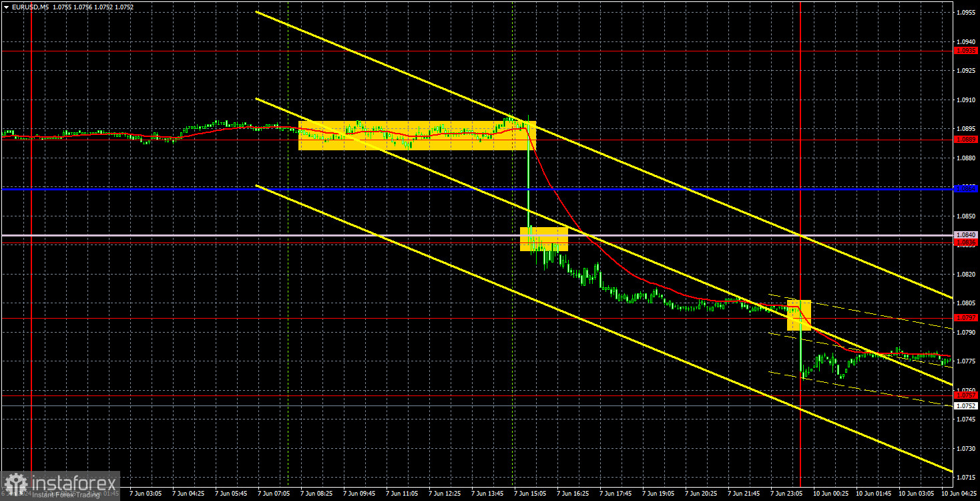Click the 7 Jun 05:45 time label
The height and width of the screenshot is (501, 980).
(230, 494)
